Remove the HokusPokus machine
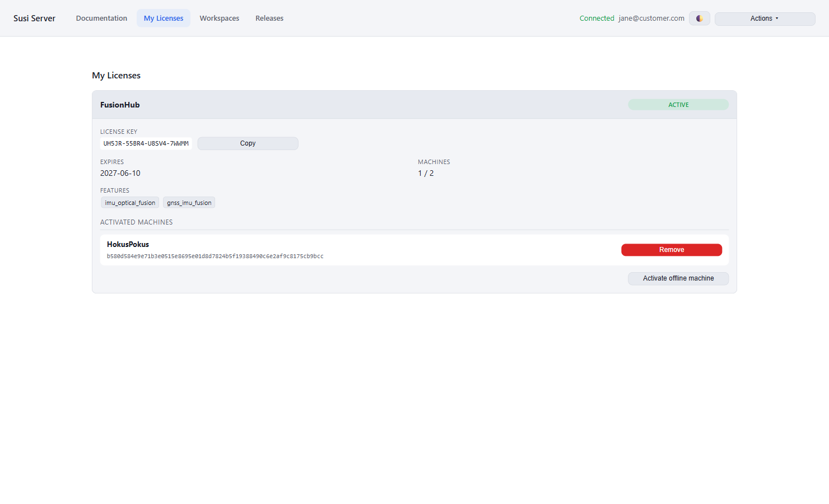This screenshot has width=829, height=504. click(x=672, y=250)
